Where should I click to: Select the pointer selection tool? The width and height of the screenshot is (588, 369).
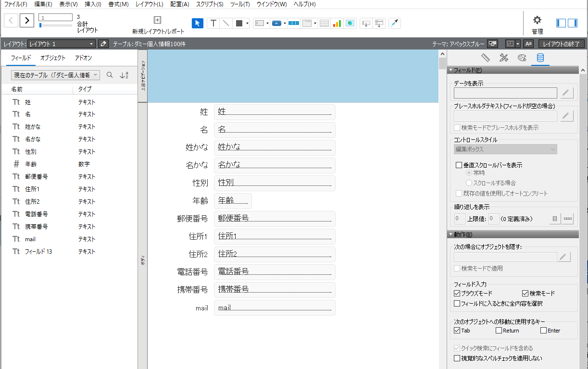click(x=198, y=23)
